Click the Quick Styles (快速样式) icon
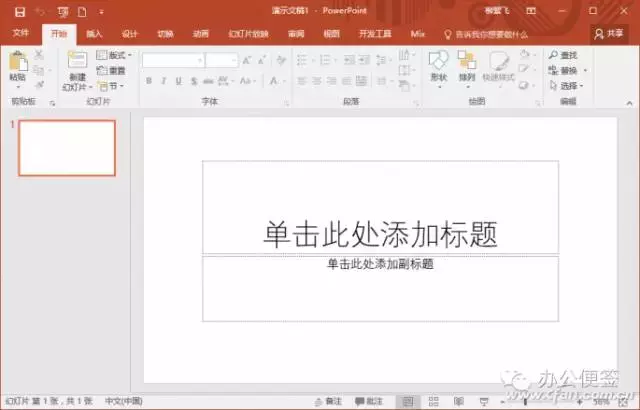 click(x=498, y=61)
